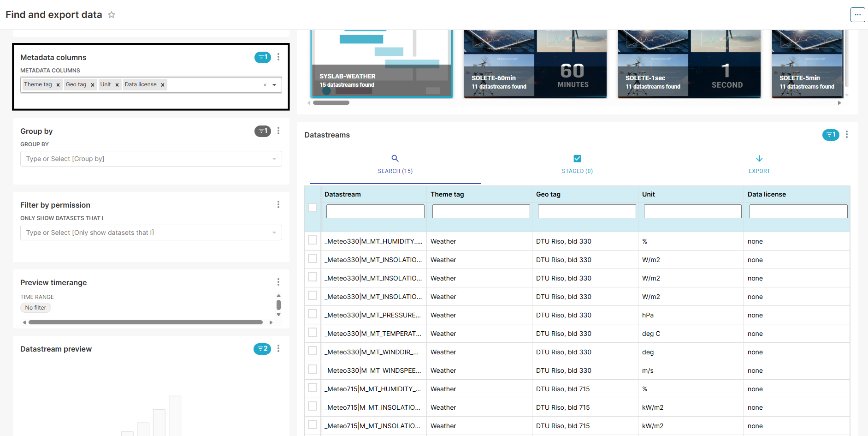This screenshot has height=436, width=868.
Task: Click the Datastream preview filter badge
Action: [x=262, y=349]
